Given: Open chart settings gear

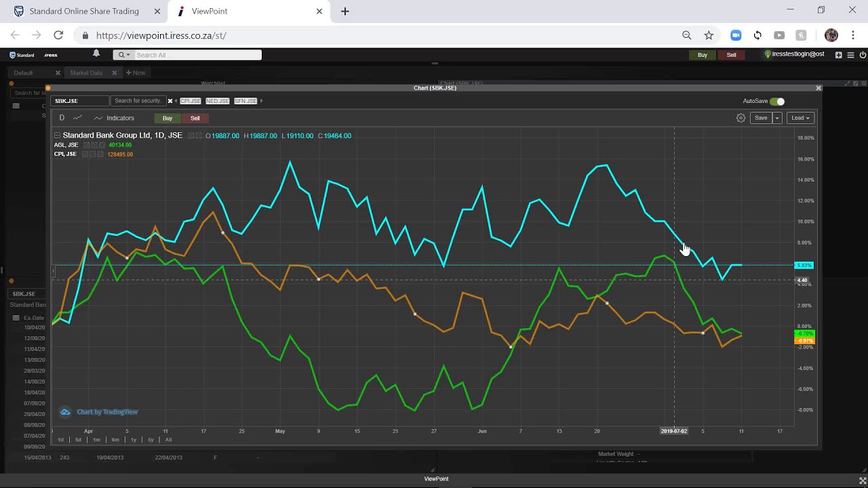Looking at the screenshot, I should (741, 118).
